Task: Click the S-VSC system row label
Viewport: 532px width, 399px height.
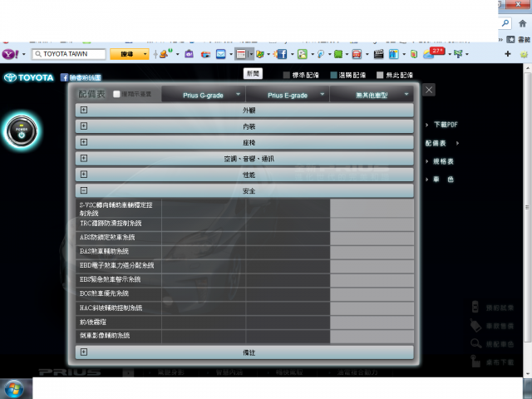Action: (x=116, y=209)
